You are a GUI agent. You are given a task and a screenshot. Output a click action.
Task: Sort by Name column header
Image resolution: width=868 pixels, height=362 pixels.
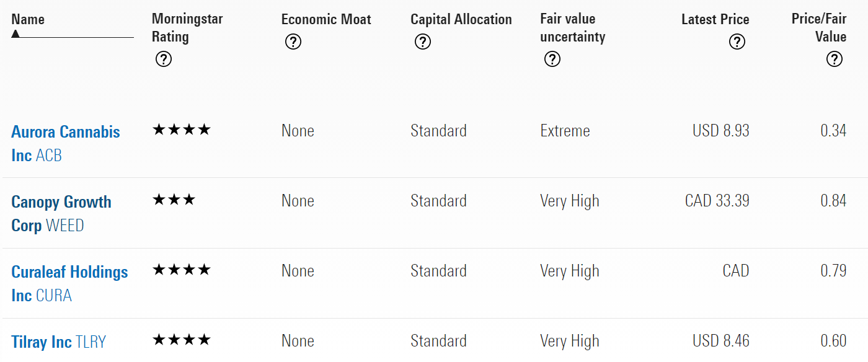click(28, 19)
